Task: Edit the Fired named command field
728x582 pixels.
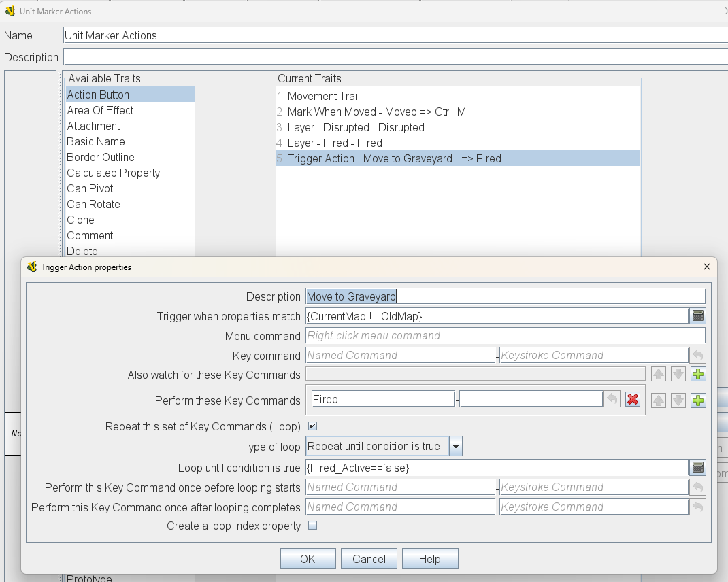Action: [x=382, y=399]
